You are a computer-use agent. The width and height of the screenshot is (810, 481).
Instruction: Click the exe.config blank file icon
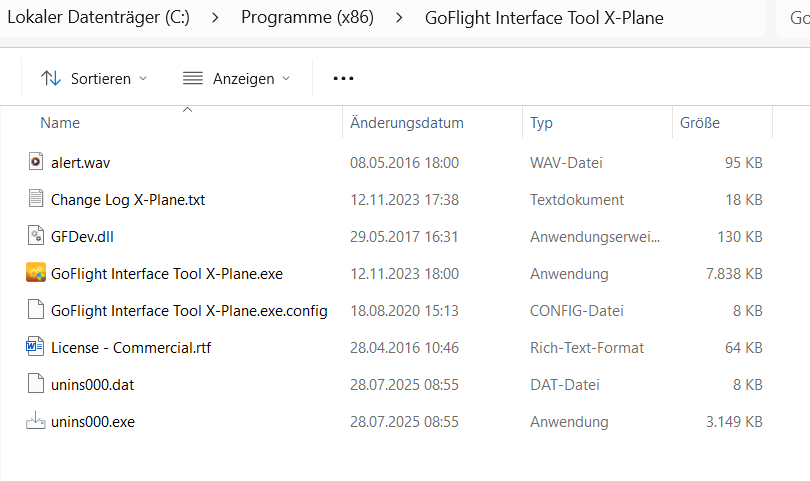[x=36, y=310]
